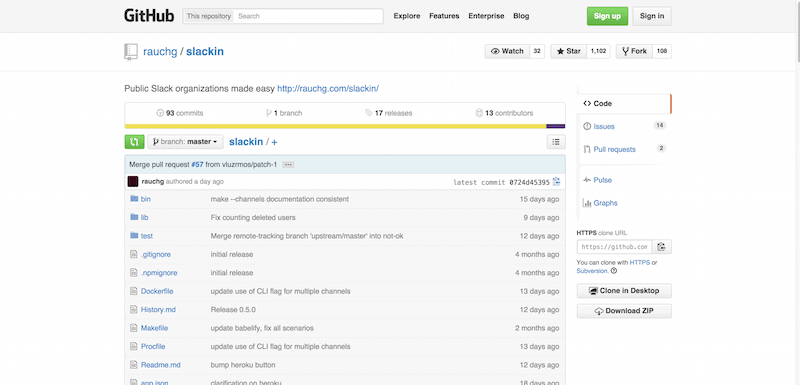Image resolution: width=800 pixels, height=385 pixels.
Task: Open Explore in the top navigation
Action: point(407,16)
